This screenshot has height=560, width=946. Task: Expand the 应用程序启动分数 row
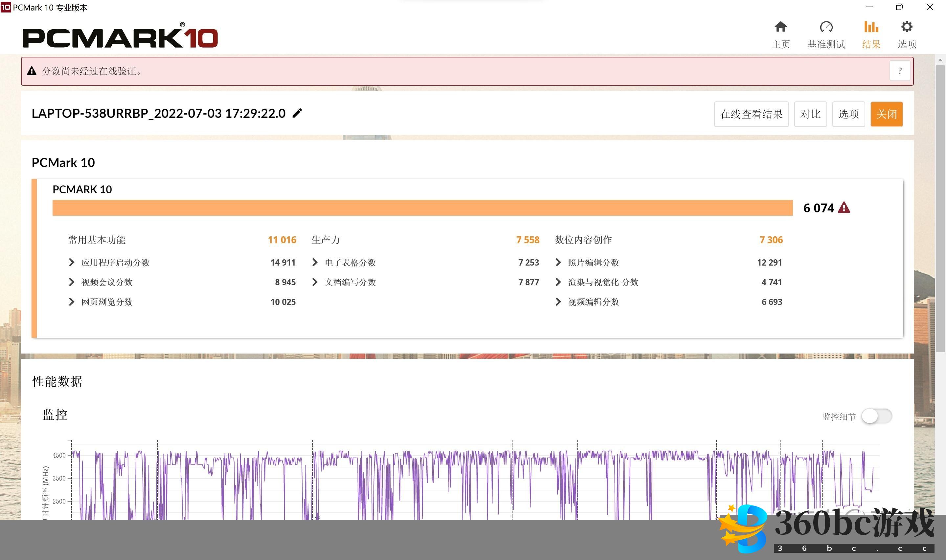72,263
